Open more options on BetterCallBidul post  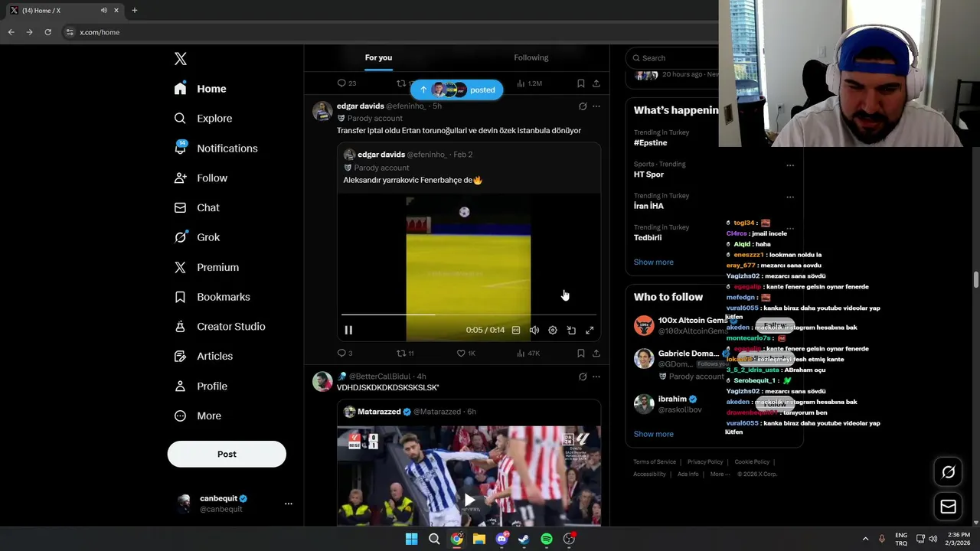click(x=596, y=377)
